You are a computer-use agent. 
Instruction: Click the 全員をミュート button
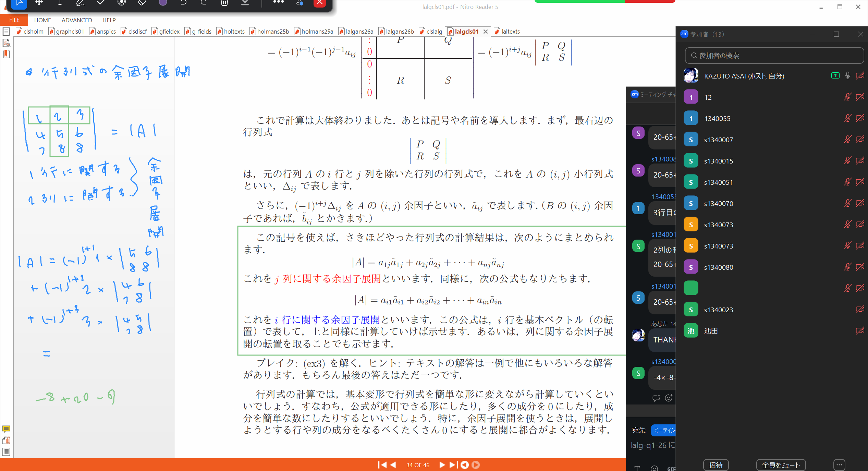pos(781,465)
